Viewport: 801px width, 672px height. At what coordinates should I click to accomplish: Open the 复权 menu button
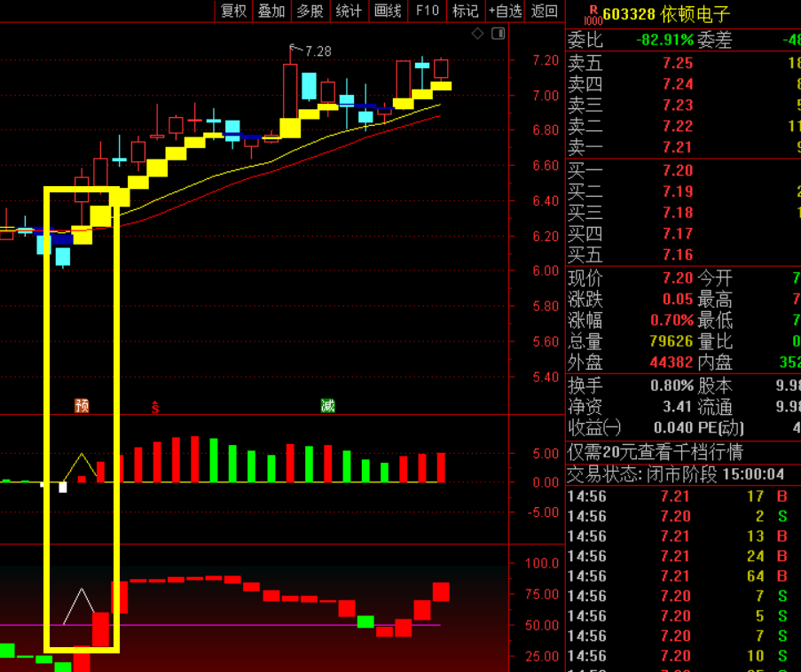coord(234,11)
